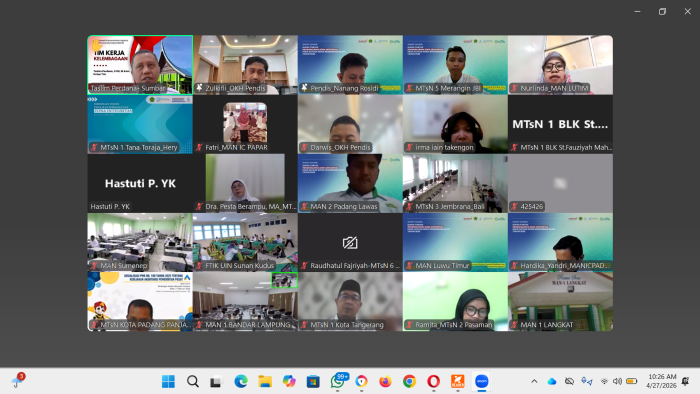The image size is (700, 394).
Task: Select MAN 1 LANGKAT video tile
Action: point(560,301)
